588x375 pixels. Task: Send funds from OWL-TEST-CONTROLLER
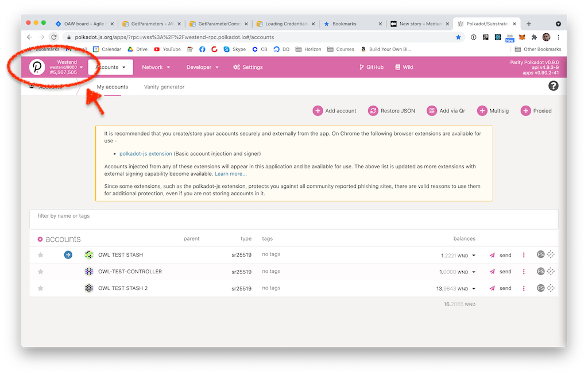[x=500, y=272]
